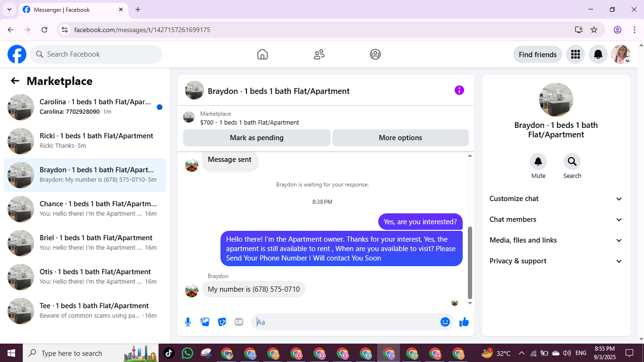Open the purple conversation information icon
Image resolution: width=644 pixels, height=362 pixels.
tap(459, 90)
